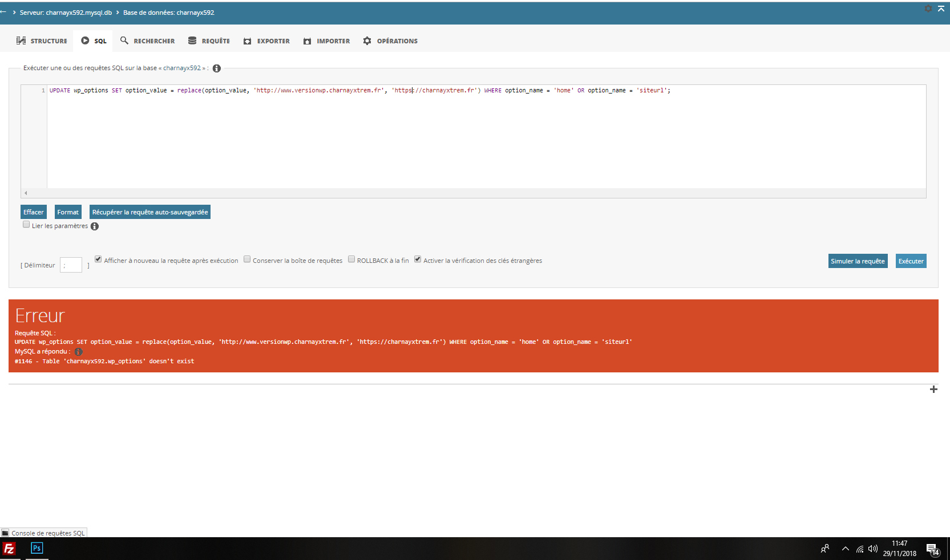Open FileZilla from the taskbar
The image size is (950, 560).
click(9, 549)
